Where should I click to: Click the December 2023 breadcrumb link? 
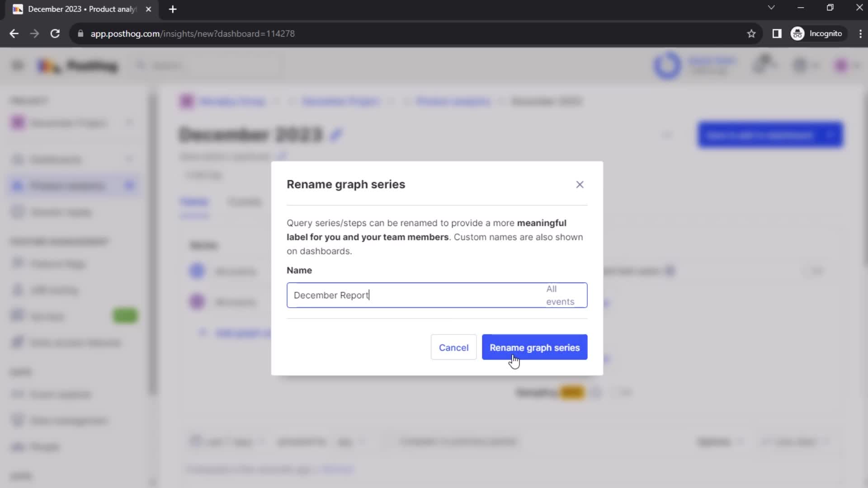[x=547, y=101]
